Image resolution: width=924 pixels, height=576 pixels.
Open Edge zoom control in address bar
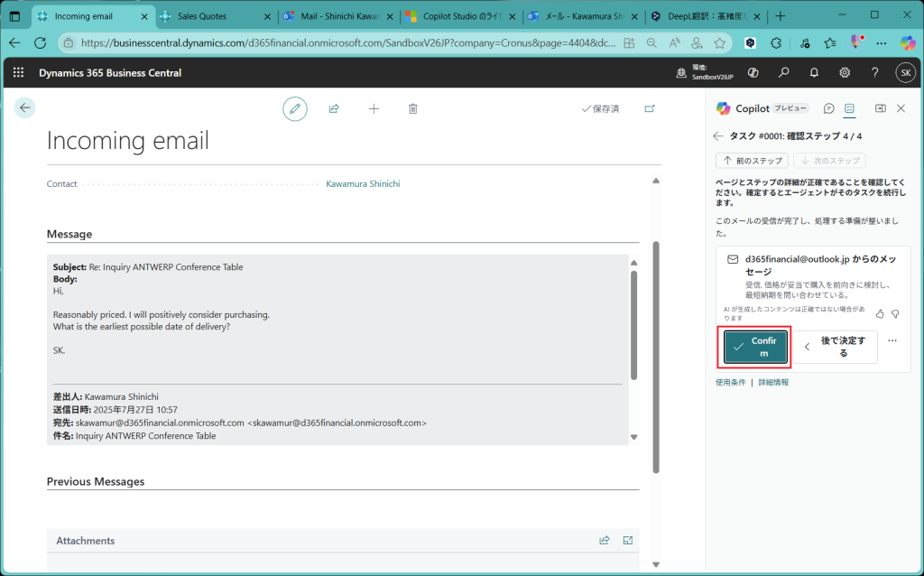[651, 43]
